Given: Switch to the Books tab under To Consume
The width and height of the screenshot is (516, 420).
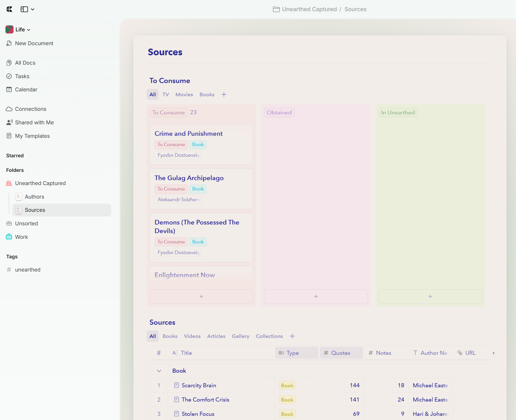Looking at the screenshot, I should [x=207, y=94].
